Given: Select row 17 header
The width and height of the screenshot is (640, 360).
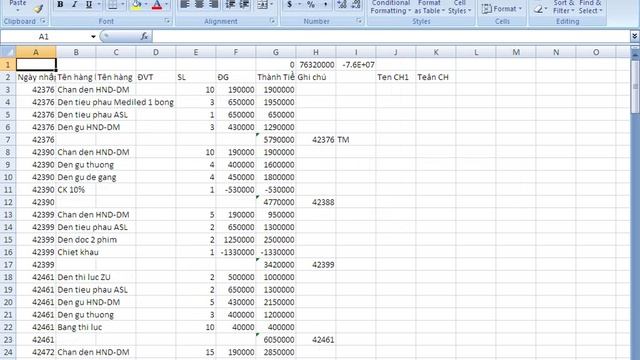Looking at the screenshot, I should coord(8,264).
